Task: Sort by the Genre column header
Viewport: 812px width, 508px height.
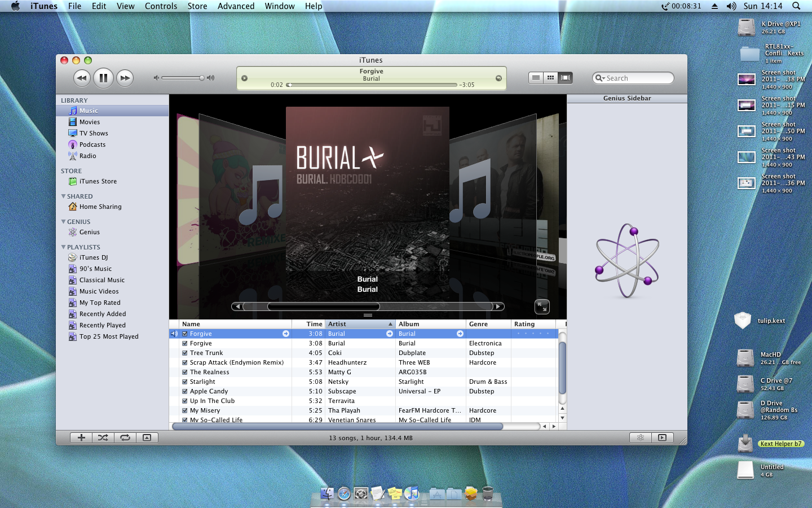Action: coord(488,324)
